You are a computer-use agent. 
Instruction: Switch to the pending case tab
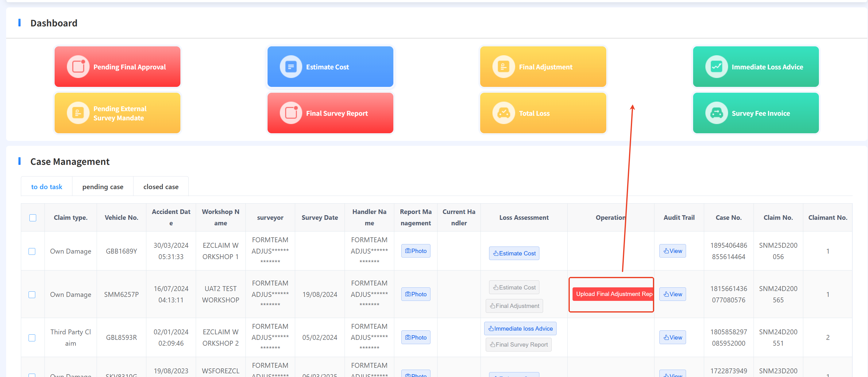click(x=103, y=187)
